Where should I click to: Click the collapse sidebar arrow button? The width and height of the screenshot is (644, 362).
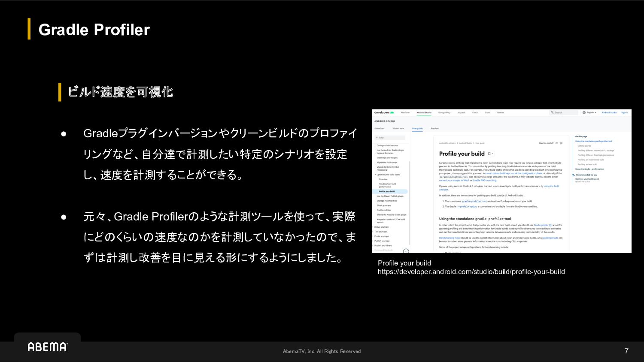point(406,251)
